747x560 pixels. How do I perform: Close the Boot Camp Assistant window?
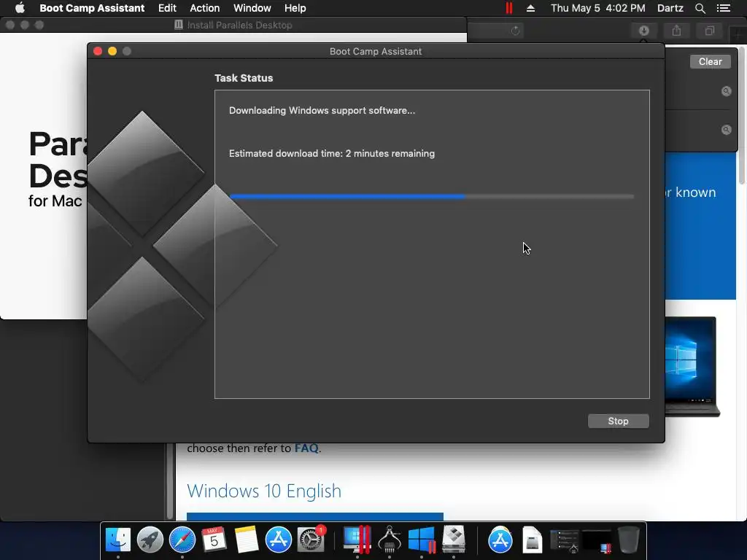(x=98, y=51)
